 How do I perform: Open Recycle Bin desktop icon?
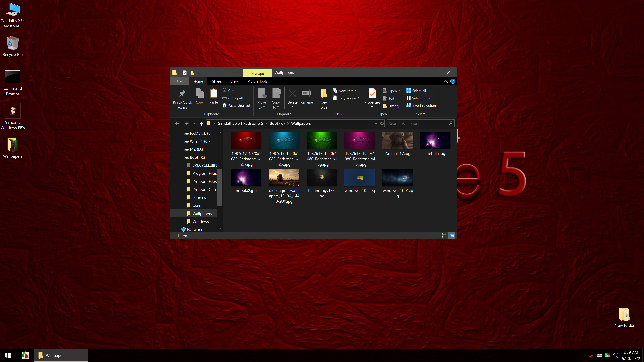click(13, 46)
